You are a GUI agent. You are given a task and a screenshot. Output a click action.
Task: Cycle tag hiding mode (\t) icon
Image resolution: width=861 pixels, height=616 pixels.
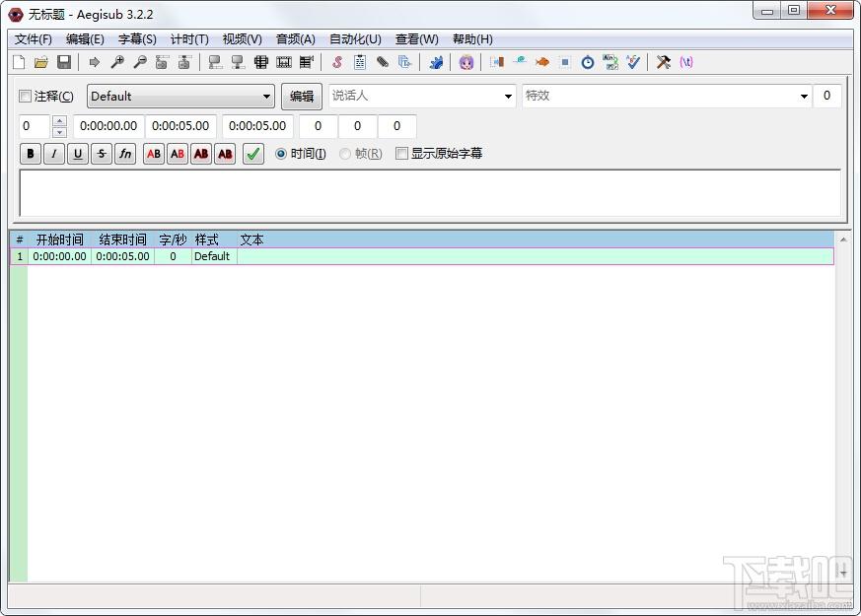(x=686, y=62)
